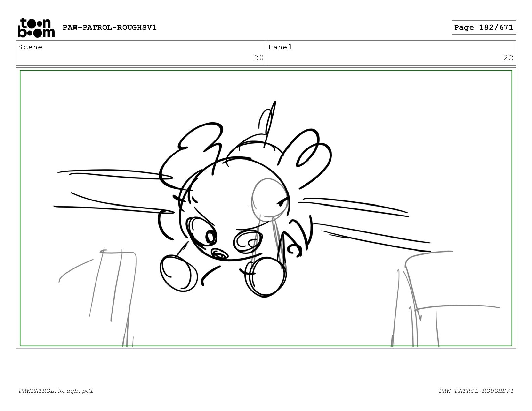Viewport: 532px width, 411px height.
Task: Select scene number 20
Action: (x=259, y=58)
